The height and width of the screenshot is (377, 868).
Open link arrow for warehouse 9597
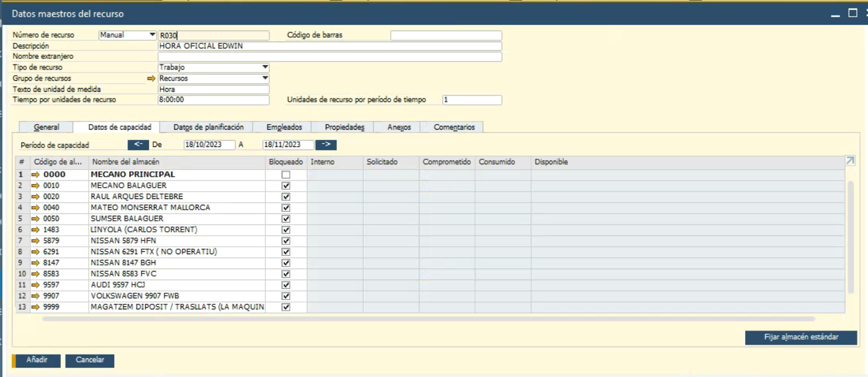(35, 285)
